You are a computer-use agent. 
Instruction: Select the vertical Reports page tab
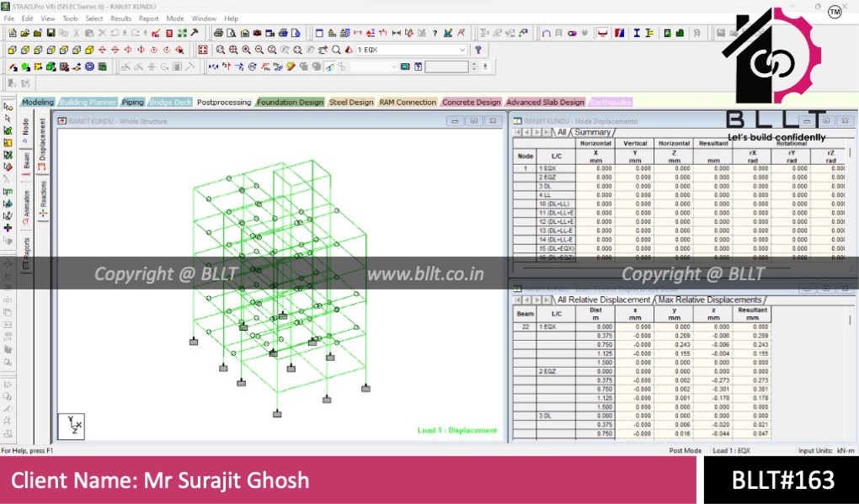coord(26,254)
